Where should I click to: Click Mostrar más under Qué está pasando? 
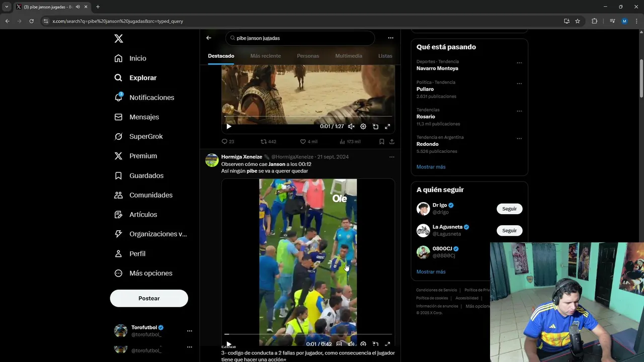(x=431, y=167)
